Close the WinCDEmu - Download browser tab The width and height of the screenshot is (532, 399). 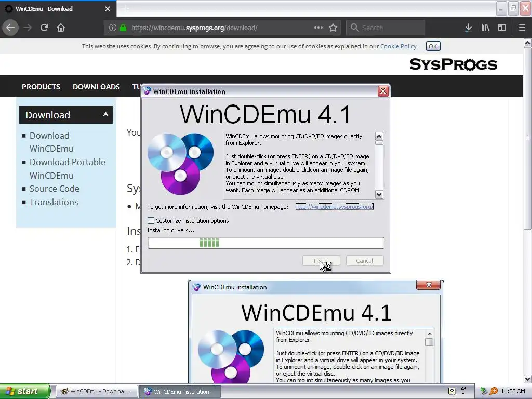click(x=108, y=9)
